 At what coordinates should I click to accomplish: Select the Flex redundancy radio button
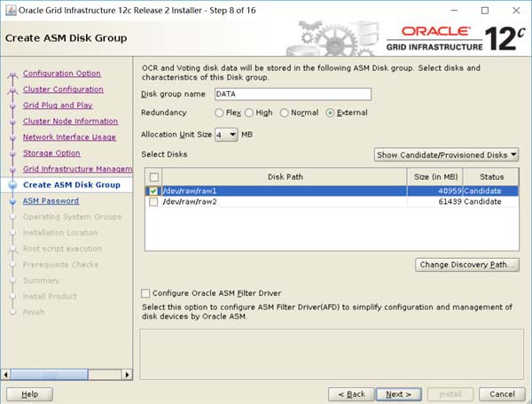point(219,113)
